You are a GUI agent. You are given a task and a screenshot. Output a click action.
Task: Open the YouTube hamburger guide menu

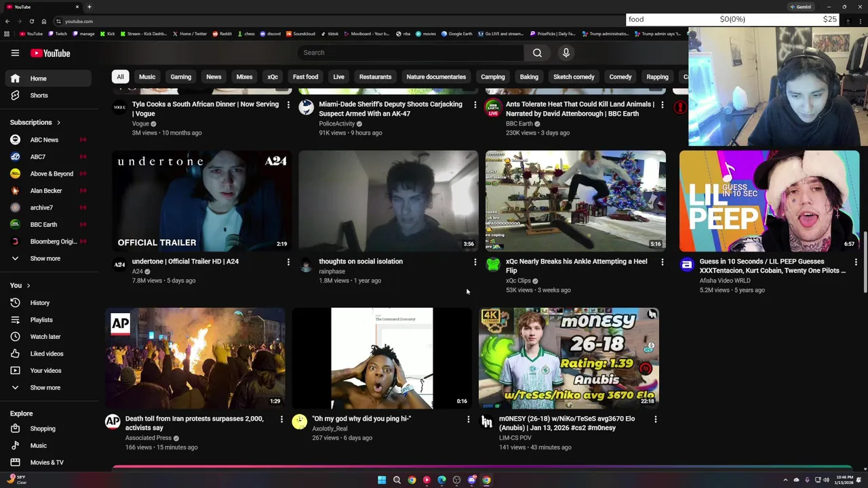15,53
